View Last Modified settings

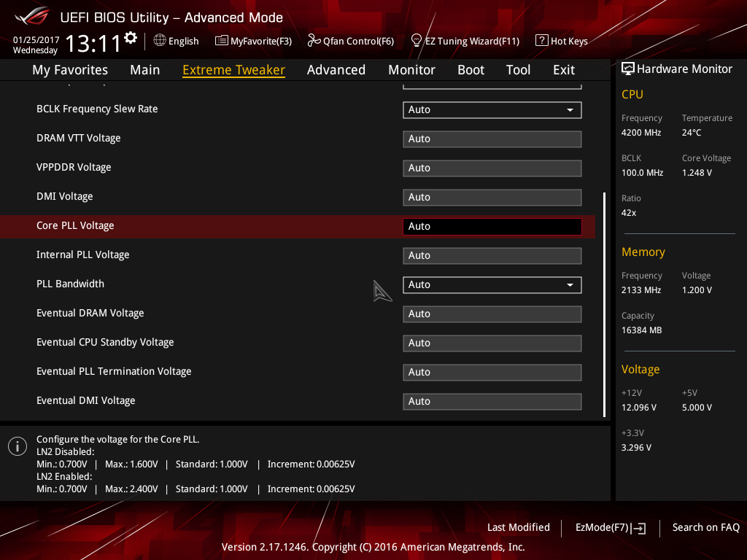(x=519, y=527)
